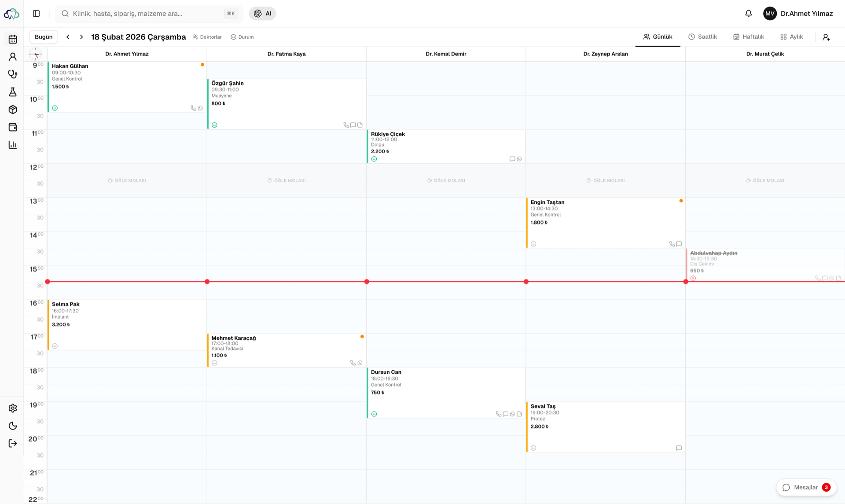
Task: Click the Bugün button
Action: pos(44,37)
